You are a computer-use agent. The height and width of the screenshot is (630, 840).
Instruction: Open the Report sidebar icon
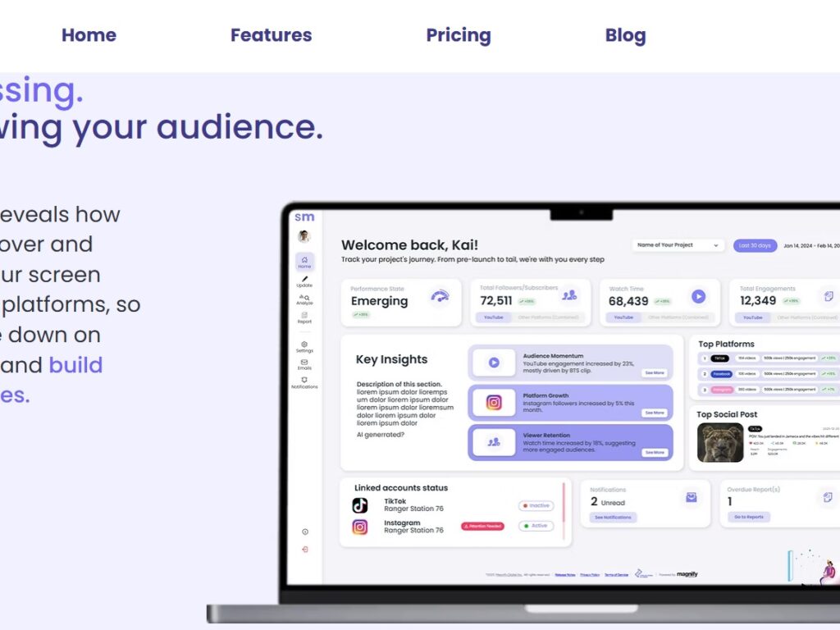[x=304, y=317]
